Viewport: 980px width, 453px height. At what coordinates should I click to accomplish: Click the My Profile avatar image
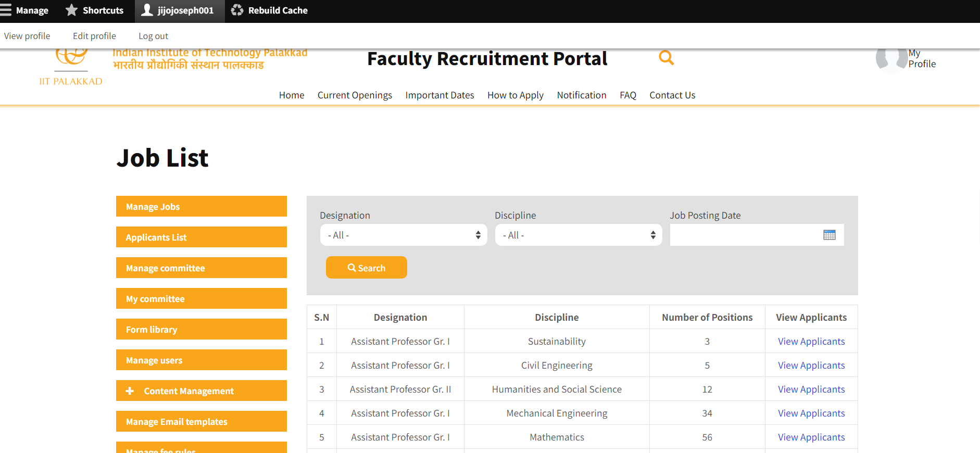[891, 59]
